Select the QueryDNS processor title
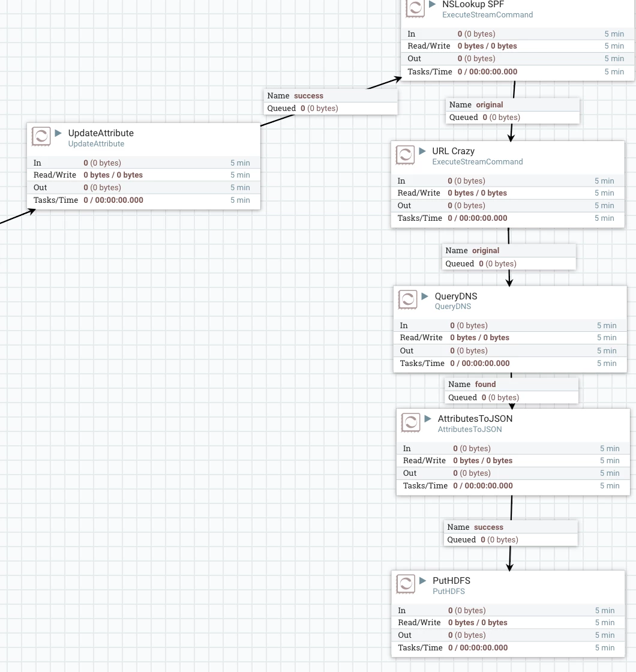The width and height of the screenshot is (636, 672). (456, 296)
